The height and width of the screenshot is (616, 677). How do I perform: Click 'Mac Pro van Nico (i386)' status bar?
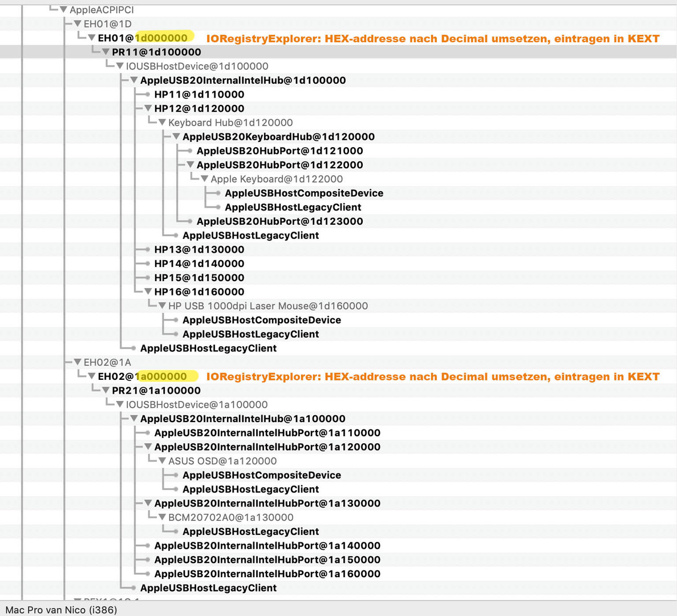(x=61, y=610)
